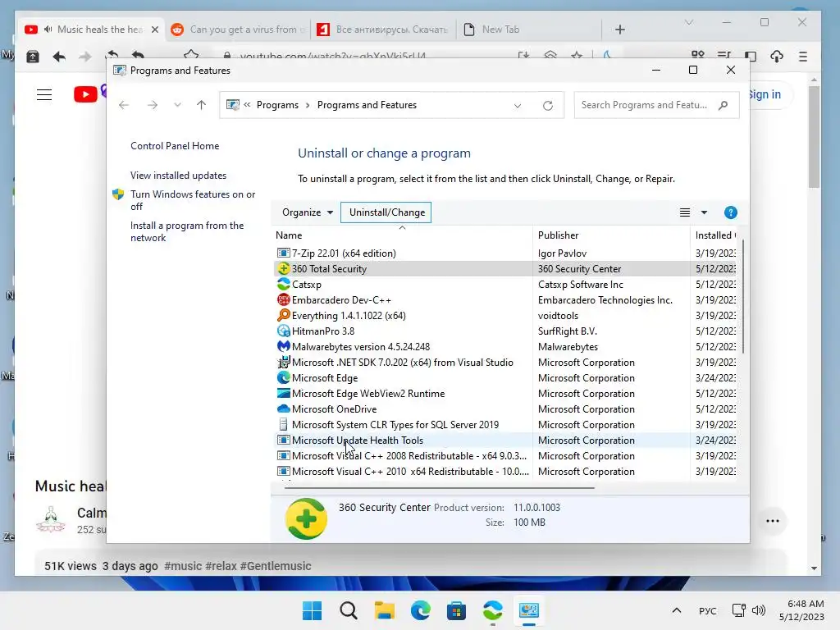Select Microsoft Update Health Tools row

click(505, 441)
